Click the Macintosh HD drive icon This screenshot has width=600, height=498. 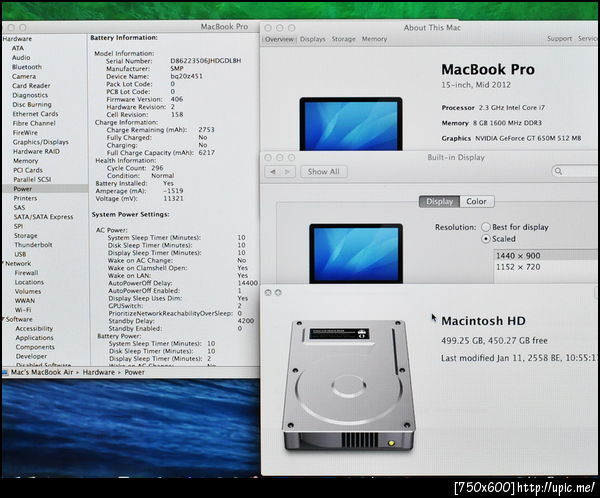348,386
